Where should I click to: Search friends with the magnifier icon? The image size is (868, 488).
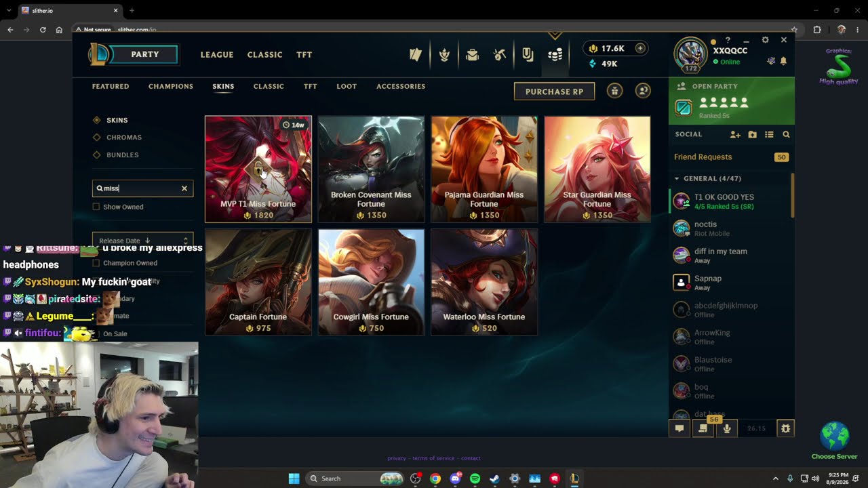coord(786,135)
